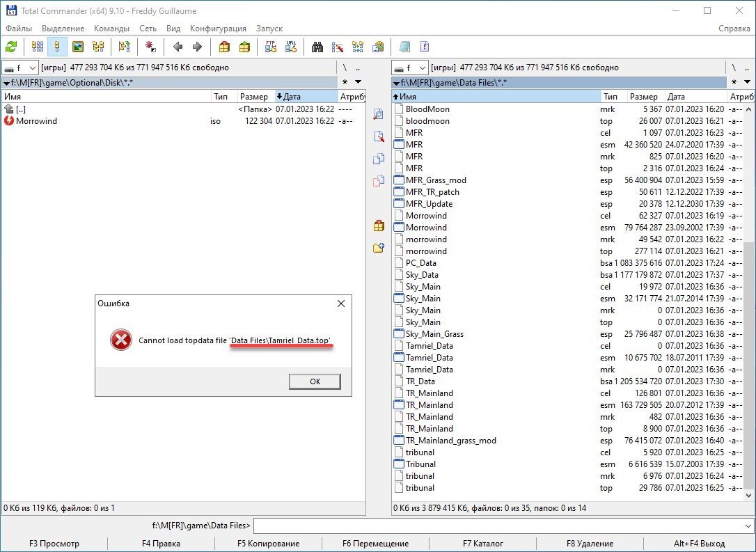
Task: Switch to brief file list view icon
Action: (37, 47)
